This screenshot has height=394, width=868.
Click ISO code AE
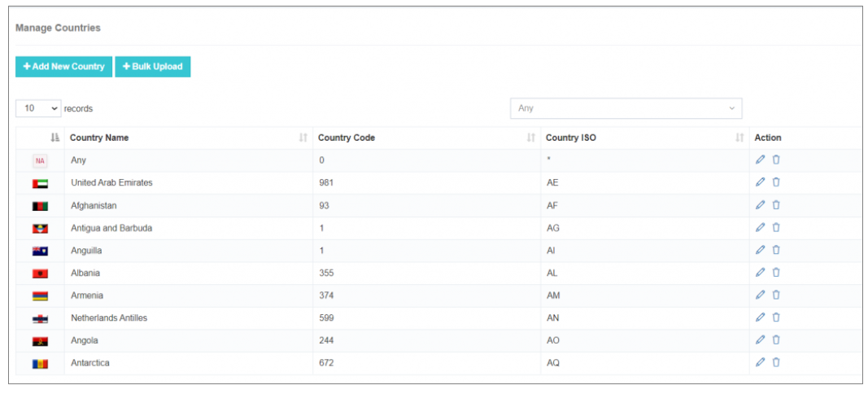[552, 182]
